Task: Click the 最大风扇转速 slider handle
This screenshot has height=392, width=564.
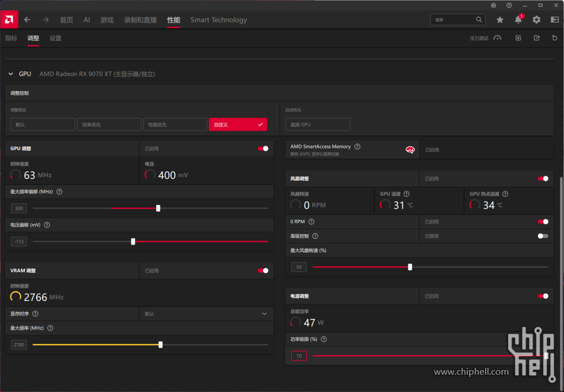Action: point(410,267)
